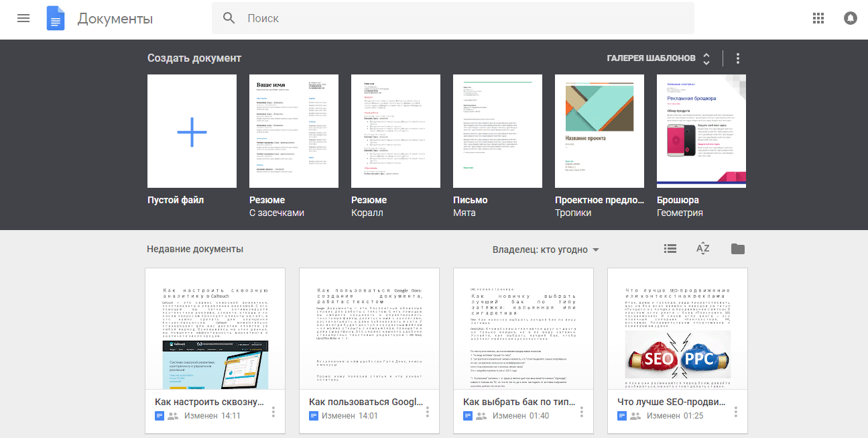The height and width of the screenshot is (438, 868).
Task: Open overflow menu on 'Что лучше SEO-продви...' card
Action: [735, 411]
